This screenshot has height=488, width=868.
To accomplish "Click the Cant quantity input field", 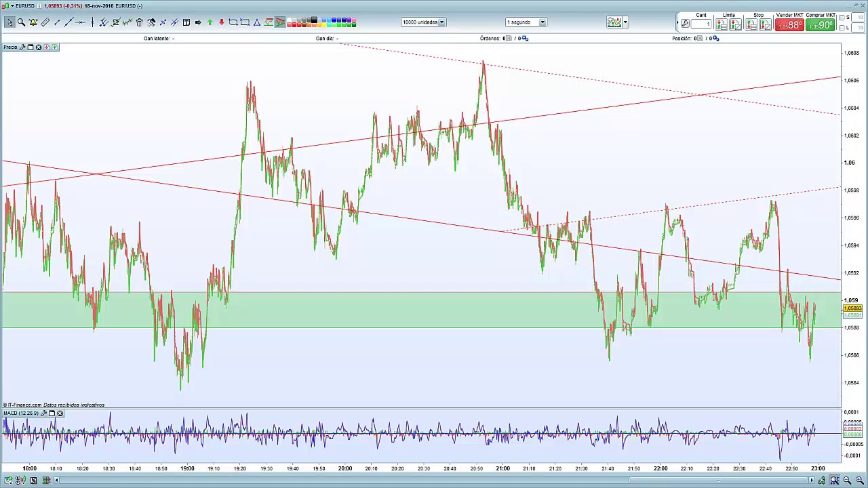I will 701,24.
